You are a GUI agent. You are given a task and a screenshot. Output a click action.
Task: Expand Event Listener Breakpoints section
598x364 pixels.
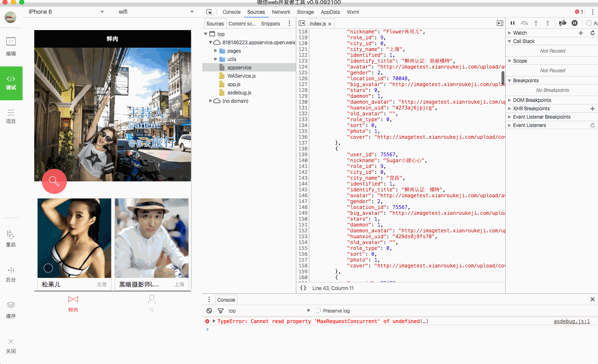tap(509, 117)
